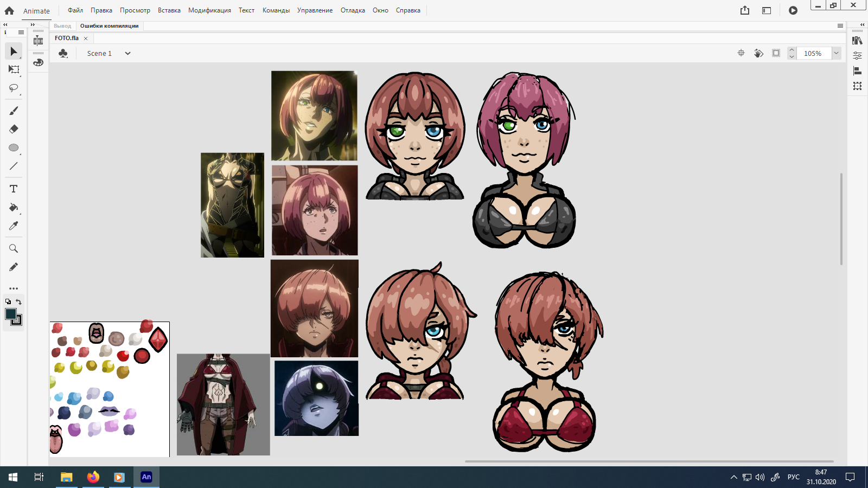Image resolution: width=868 pixels, height=488 pixels.
Task: Open the Library panel books icon
Action: [x=857, y=41]
